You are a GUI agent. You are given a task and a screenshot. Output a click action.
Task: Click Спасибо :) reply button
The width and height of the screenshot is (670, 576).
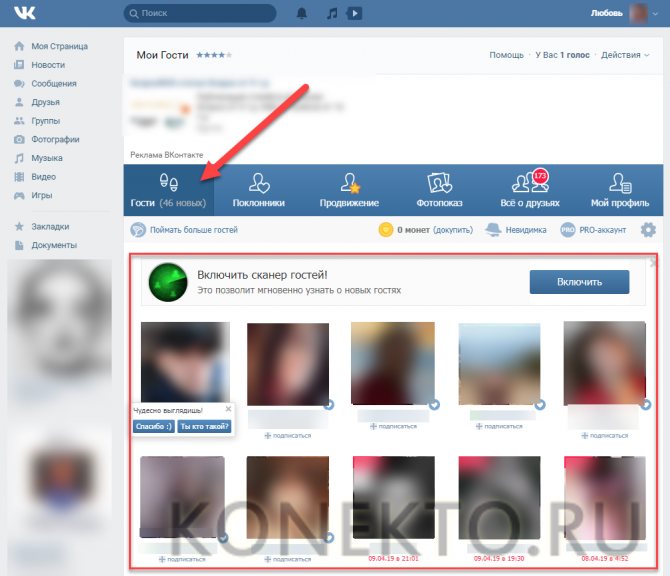(153, 426)
